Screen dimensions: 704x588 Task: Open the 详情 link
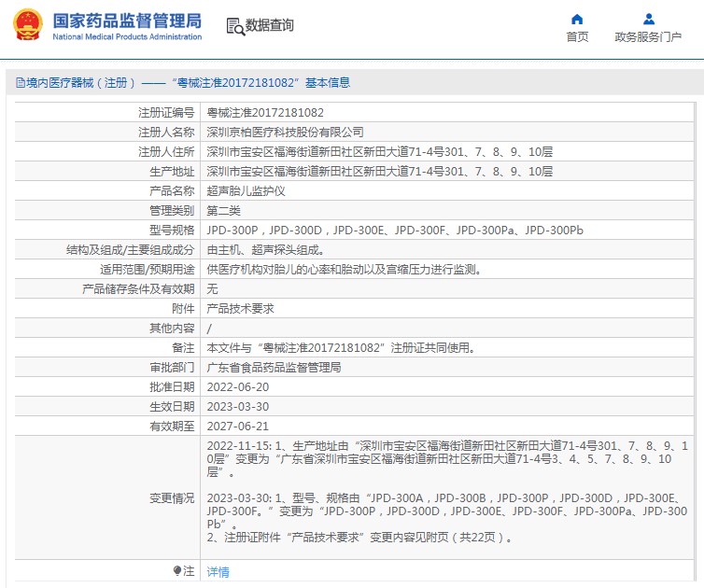218,571
